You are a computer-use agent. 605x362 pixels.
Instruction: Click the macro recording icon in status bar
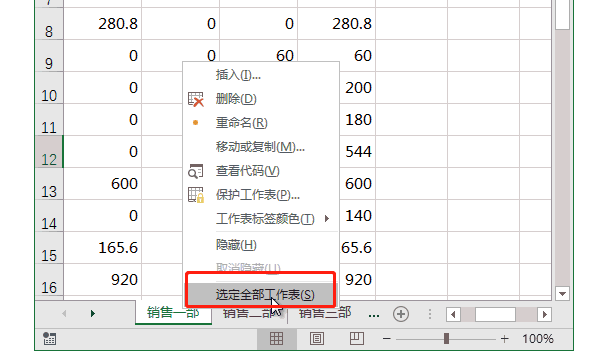point(49,338)
